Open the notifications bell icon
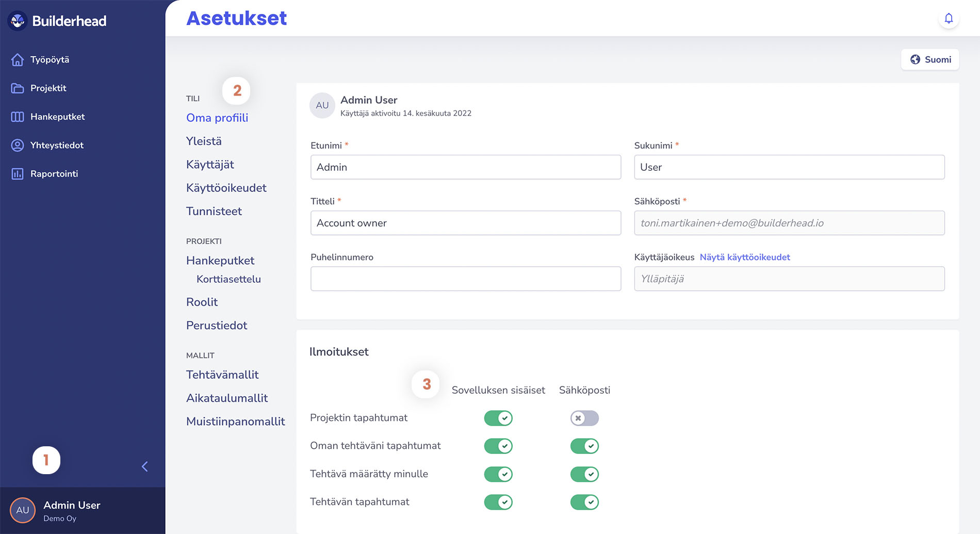The width and height of the screenshot is (980, 534). (x=948, y=19)
